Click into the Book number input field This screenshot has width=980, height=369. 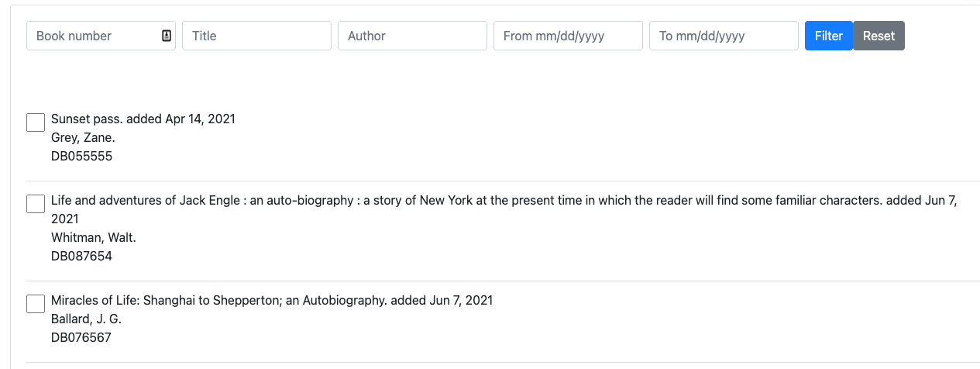tap(93, 36)
